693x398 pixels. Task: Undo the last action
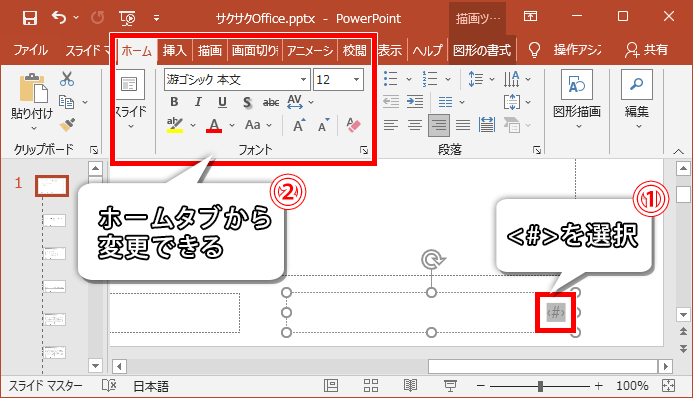pos(59,18)
